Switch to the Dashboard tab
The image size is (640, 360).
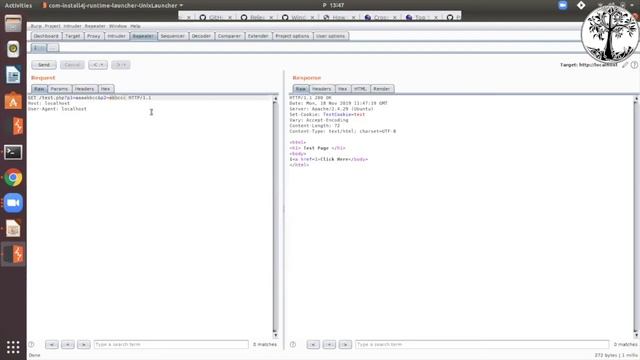[x=46, y=36]
